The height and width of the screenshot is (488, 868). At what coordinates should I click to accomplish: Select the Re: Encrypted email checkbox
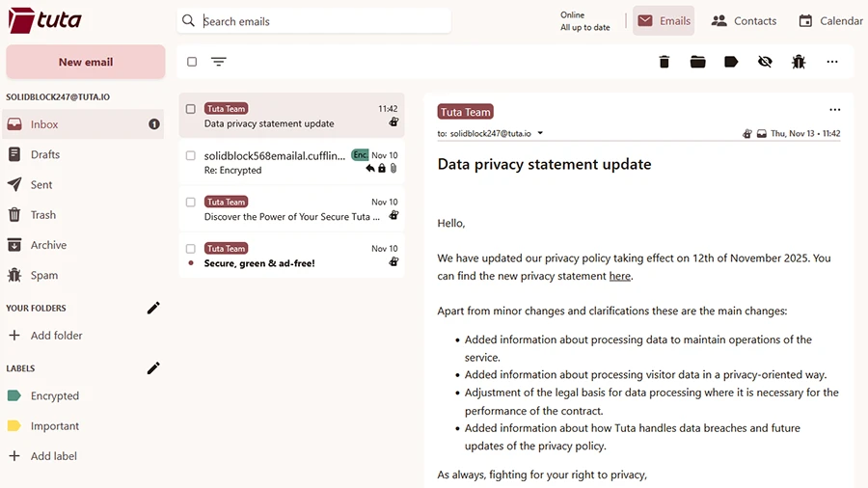pos(191,155)
